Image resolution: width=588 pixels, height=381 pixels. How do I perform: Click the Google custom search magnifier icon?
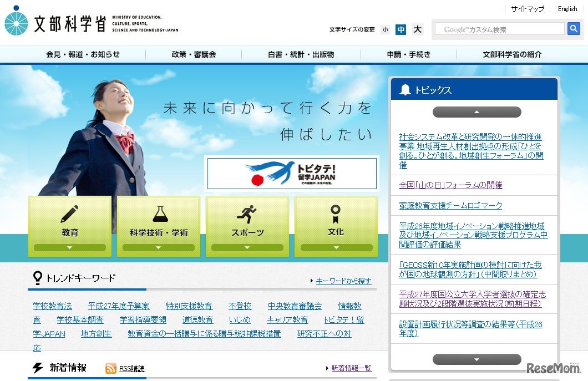(x=574, y=28)
